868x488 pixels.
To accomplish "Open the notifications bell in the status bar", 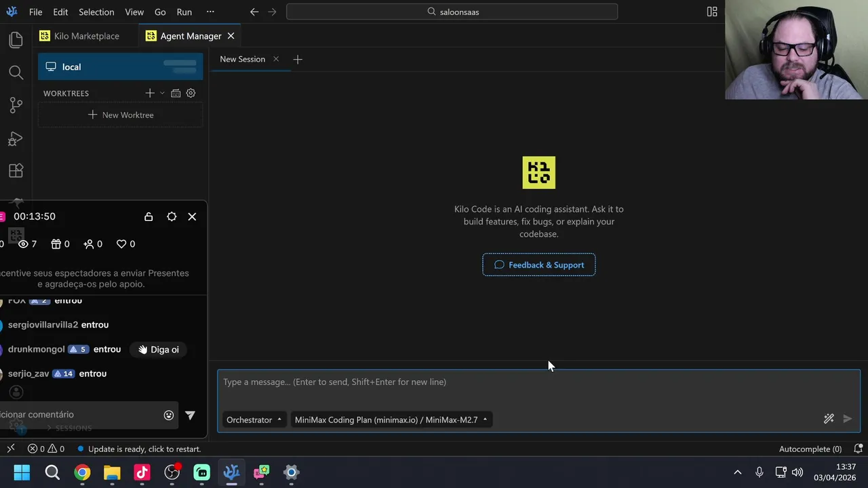I will (x=858, y=449).
